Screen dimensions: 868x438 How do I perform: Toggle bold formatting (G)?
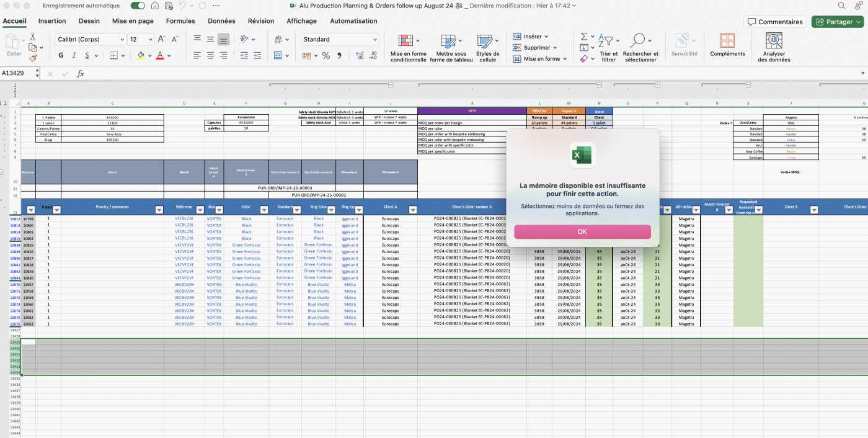[x=61, y=55]
